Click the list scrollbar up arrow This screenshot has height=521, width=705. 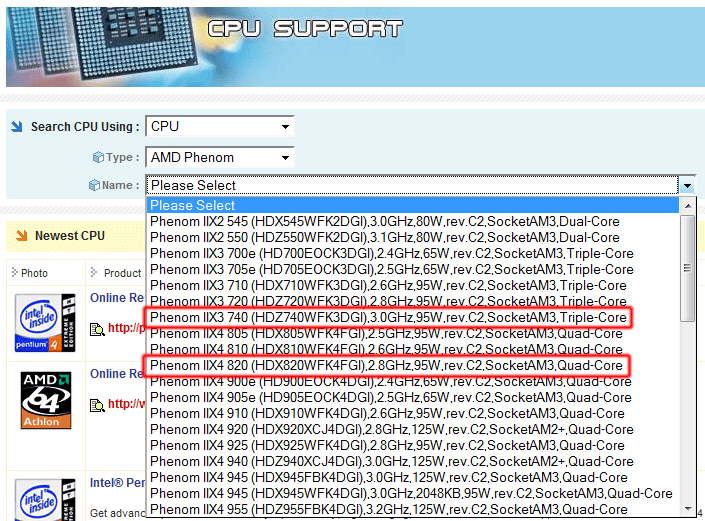pyautogui.click(x=687, y=206)
